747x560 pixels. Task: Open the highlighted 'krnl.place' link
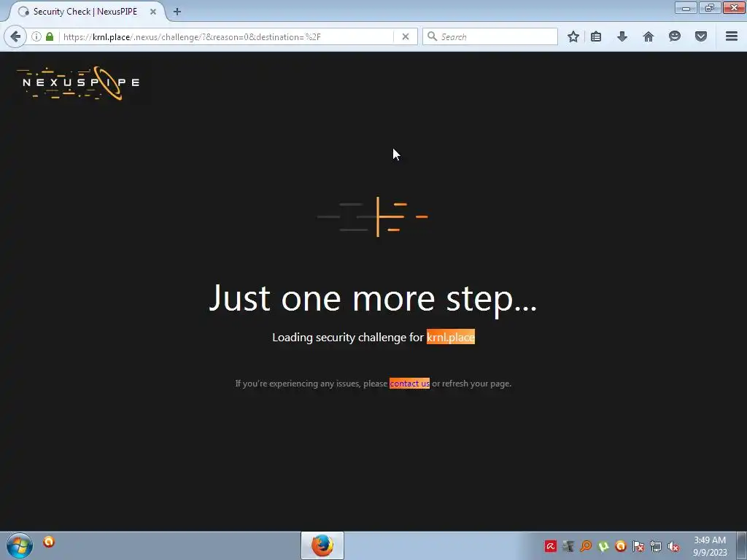pos(451,337)
